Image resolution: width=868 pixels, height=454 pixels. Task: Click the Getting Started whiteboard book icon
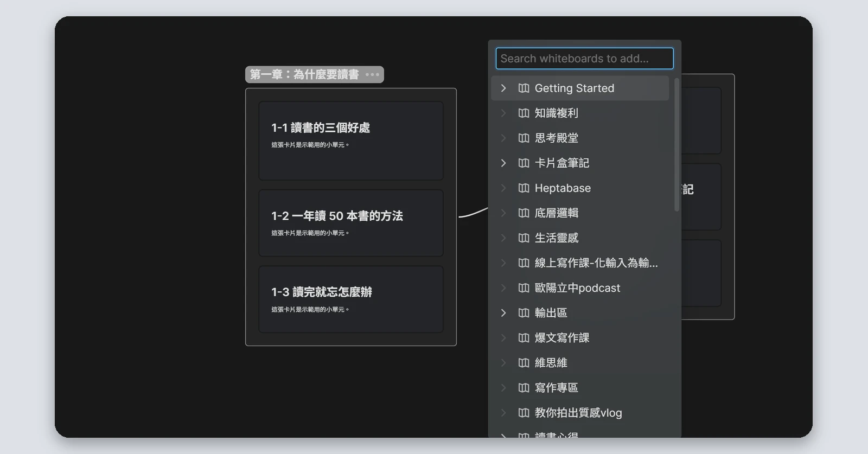click(x=524, y=88)
